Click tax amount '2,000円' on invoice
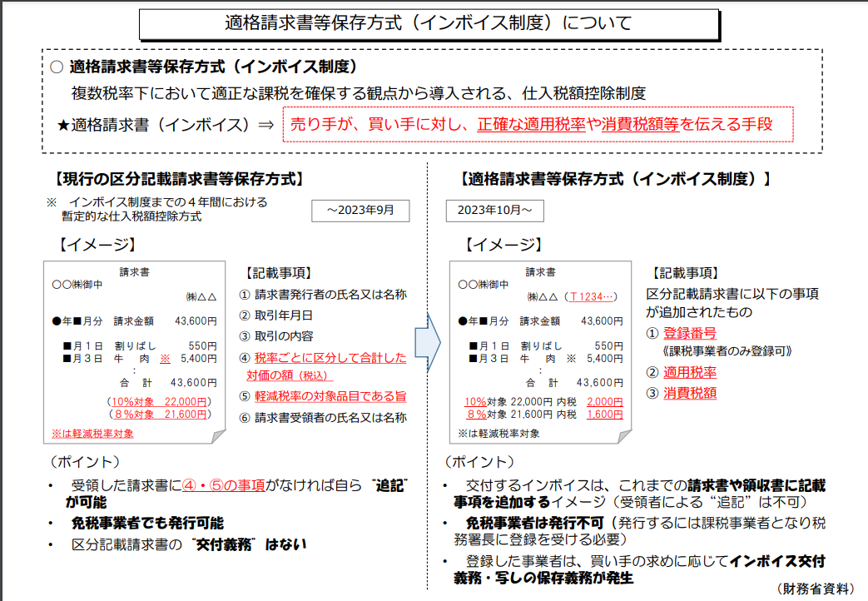Viewport: 868px width, 601px height. point(605,401)
